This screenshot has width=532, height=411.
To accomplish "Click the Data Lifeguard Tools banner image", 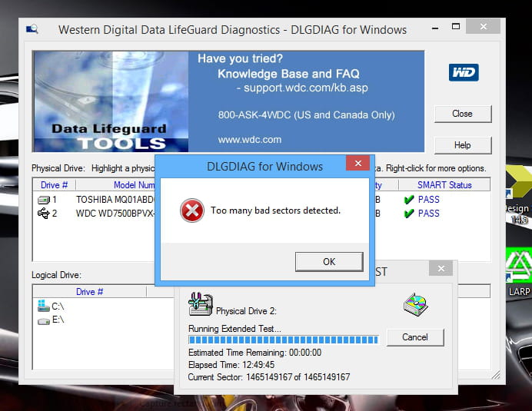I will (111, 101).
